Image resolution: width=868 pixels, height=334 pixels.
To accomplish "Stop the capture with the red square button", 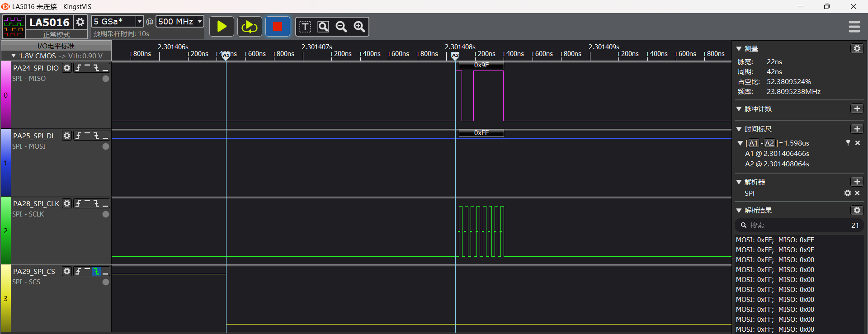I will tap(277, 27).
